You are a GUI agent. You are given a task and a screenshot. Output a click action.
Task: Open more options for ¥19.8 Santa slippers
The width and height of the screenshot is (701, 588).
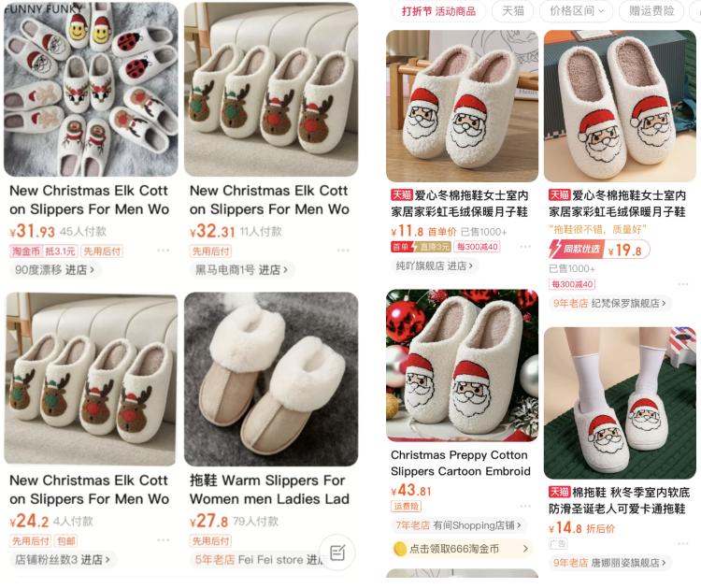tap(682, 284)
